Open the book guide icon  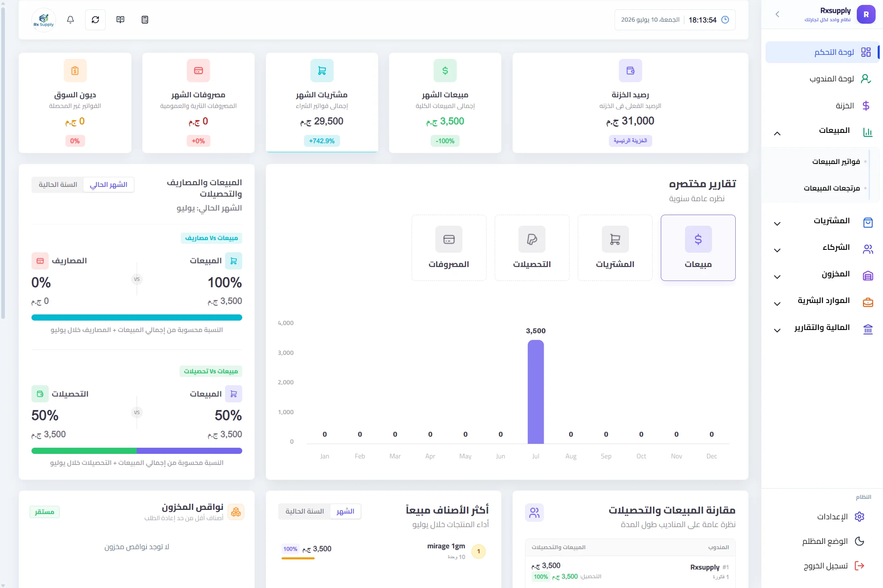click(x=120, y=20)
